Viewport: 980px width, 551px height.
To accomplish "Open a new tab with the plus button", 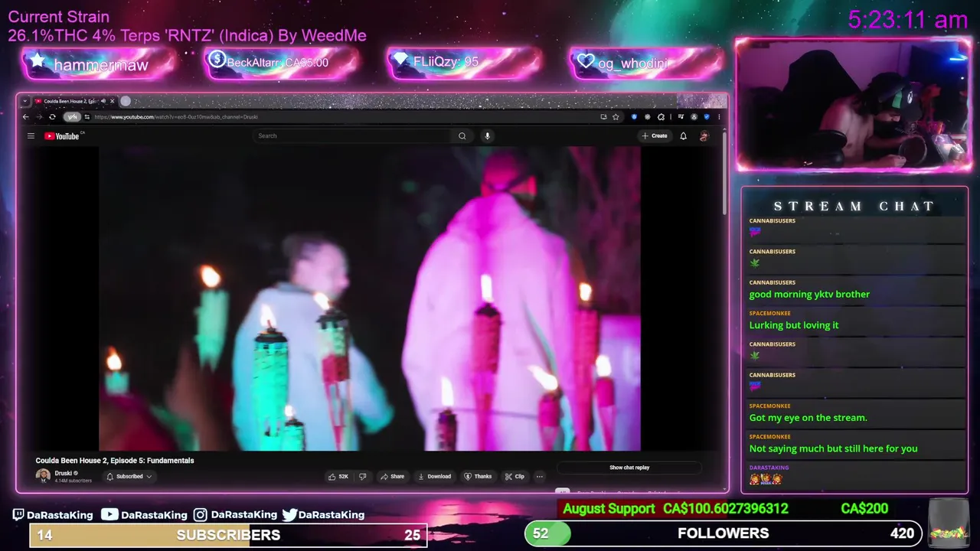I will click(126, 101).
